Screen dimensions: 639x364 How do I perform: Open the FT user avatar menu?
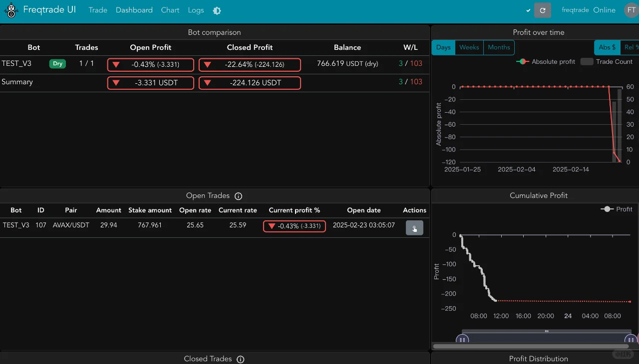[631, 10]
